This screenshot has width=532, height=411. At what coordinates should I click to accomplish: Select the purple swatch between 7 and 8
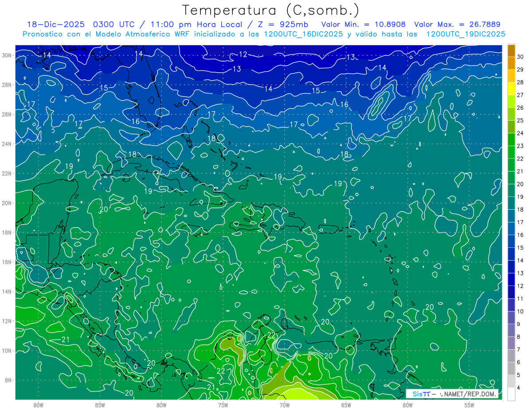[511, 343]
